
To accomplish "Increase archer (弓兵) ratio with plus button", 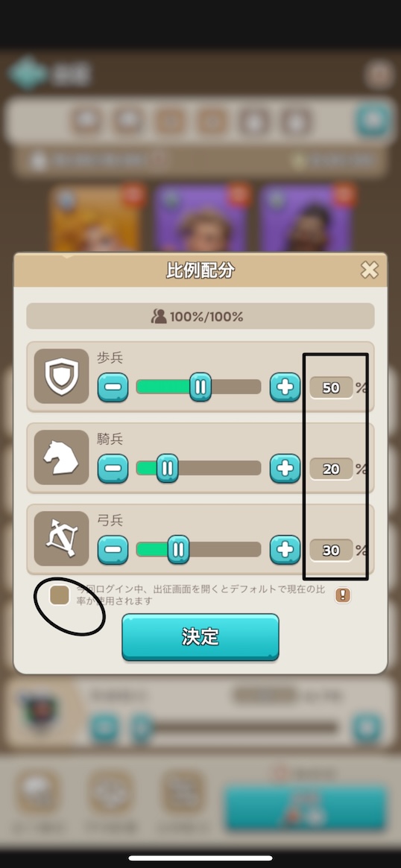I will click(x=285, y=550).
